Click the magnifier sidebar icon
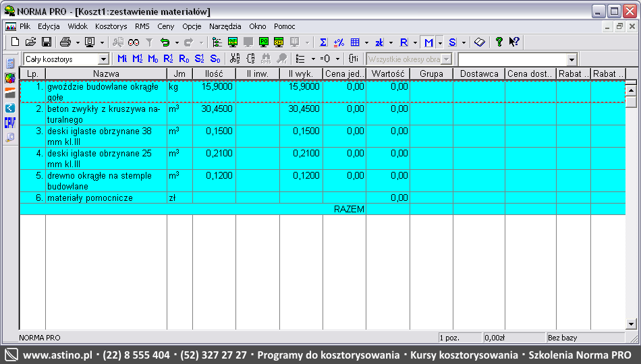The height and width of the screenshot is (364, 641). (10, 138)
